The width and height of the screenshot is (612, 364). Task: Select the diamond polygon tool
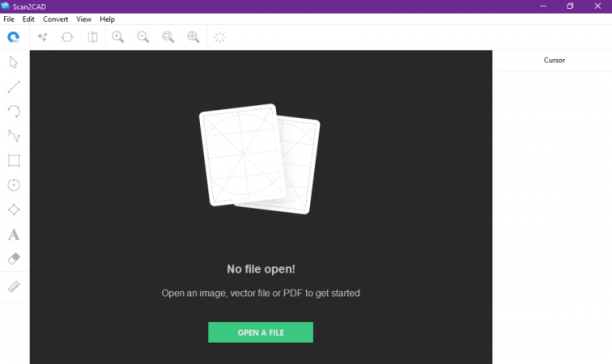tap(14, 210)
